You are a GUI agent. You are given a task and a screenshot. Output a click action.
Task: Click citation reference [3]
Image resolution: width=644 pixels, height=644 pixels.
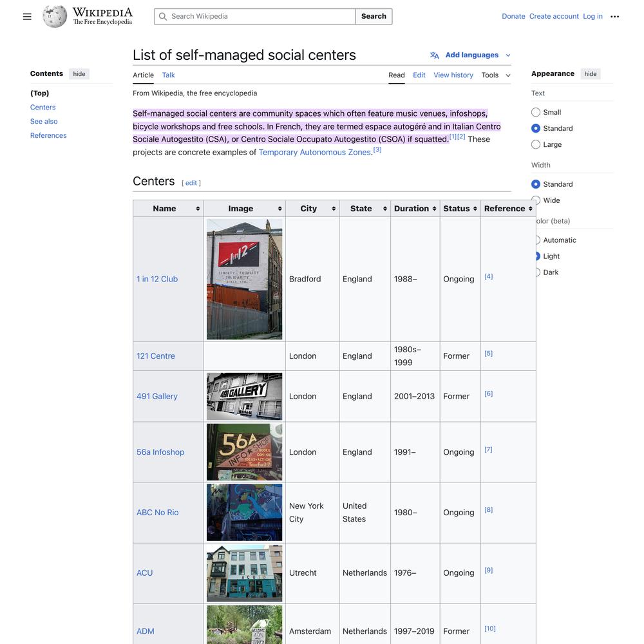coord(377,150)
